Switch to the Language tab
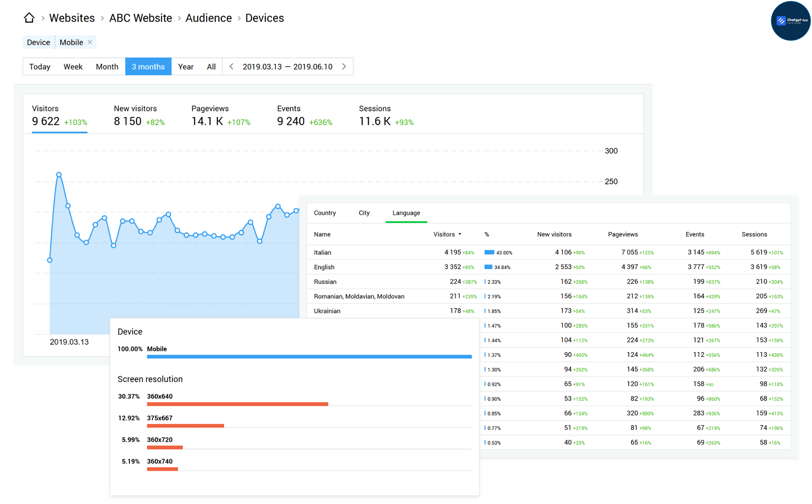812x504 pixels. [x=406, y=213]
